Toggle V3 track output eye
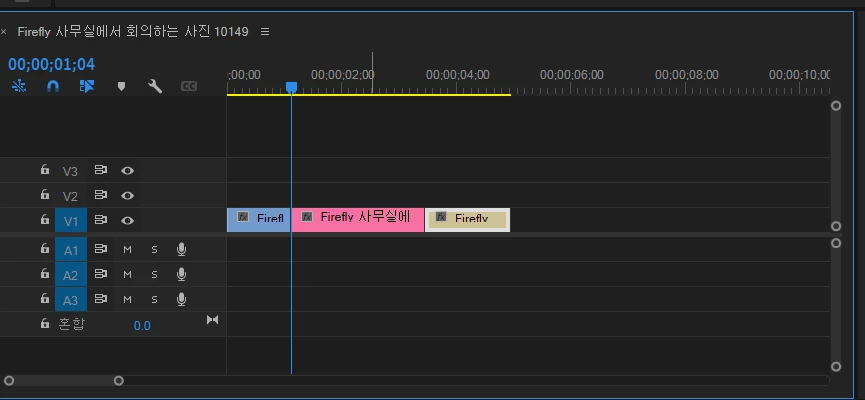This screenshot has width=865, height=400. [x=127, y=170]
